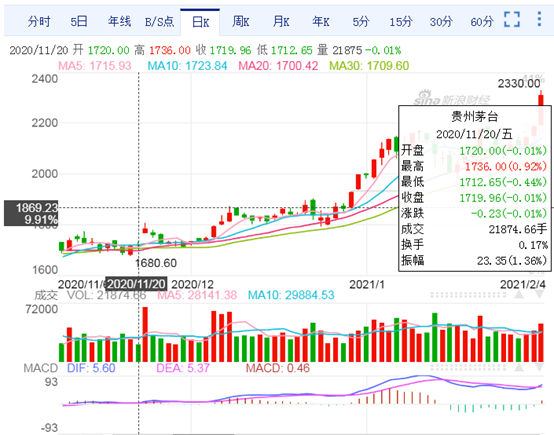The height and width of the screenshot is (435, 554).
Task: Select the 年线 yearly line tab
Action: point(119,22)
